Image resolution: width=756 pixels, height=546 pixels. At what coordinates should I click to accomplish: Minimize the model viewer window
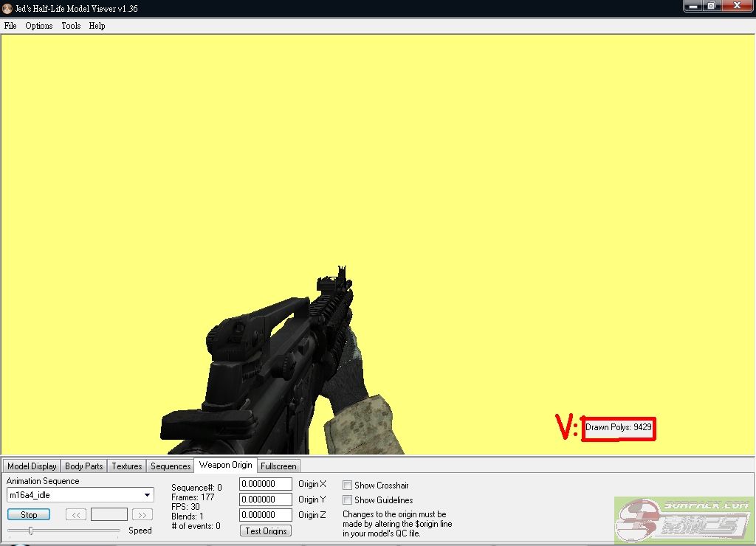click(693, 6)
